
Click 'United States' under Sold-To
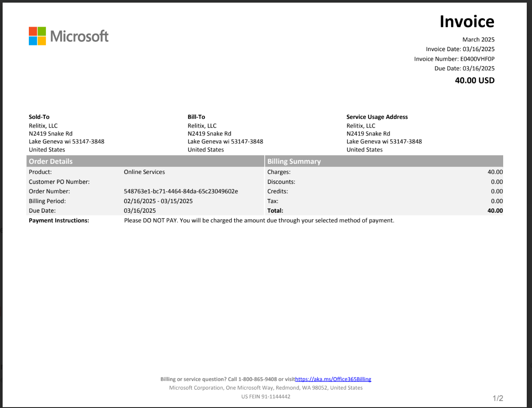tap(47, 149)
